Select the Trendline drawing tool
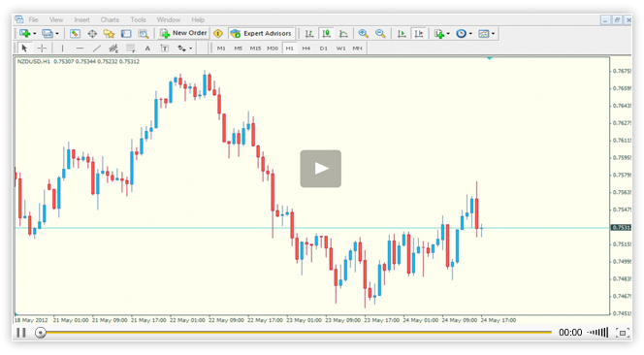The height and width of the screenshot is (355, 644). [97, 48]
